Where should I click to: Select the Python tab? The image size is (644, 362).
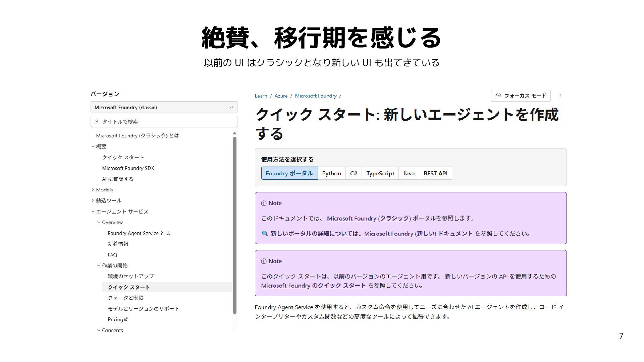[331, 174]
